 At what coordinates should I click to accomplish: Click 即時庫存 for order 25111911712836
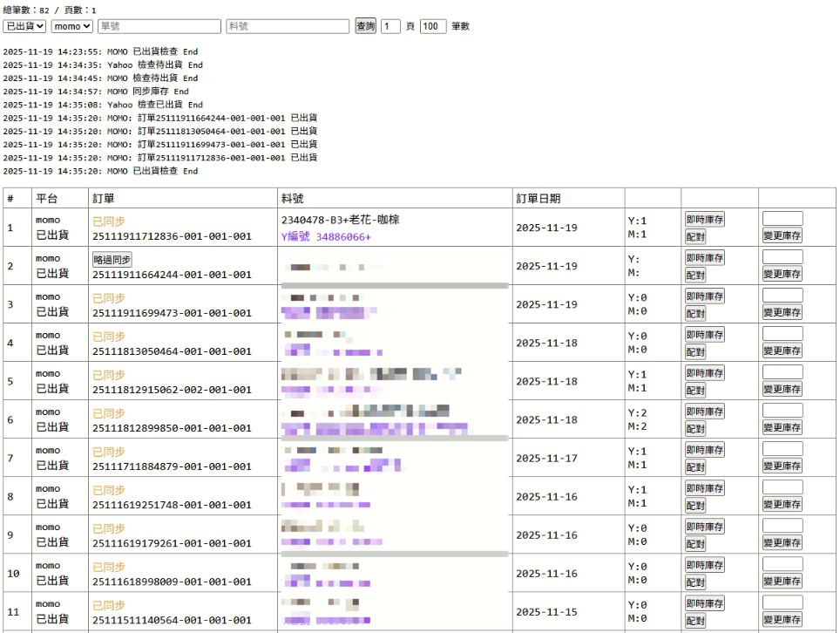704,220
